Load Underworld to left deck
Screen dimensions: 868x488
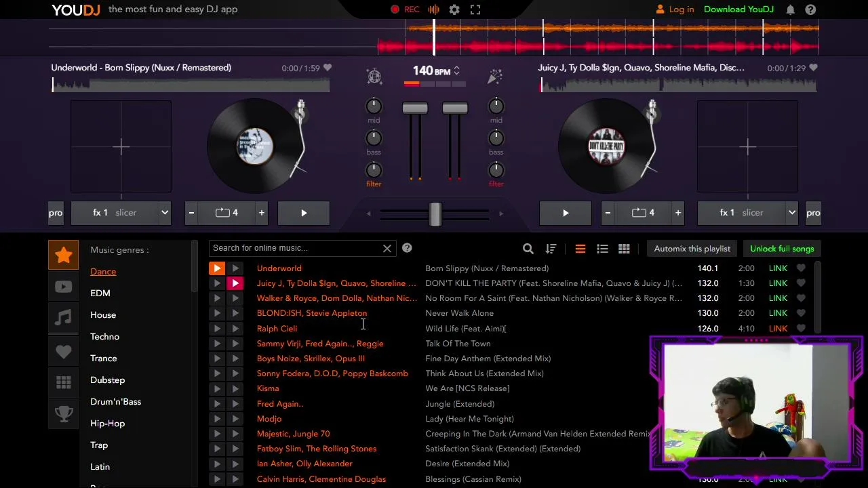click(216, 268)
